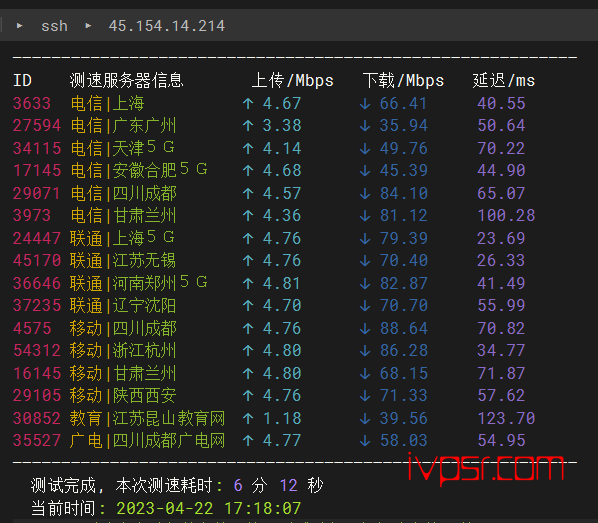Click the 延迟/ms column header
Screen dimensions: 598x523
pyautogui.click(x=503, y=80)
